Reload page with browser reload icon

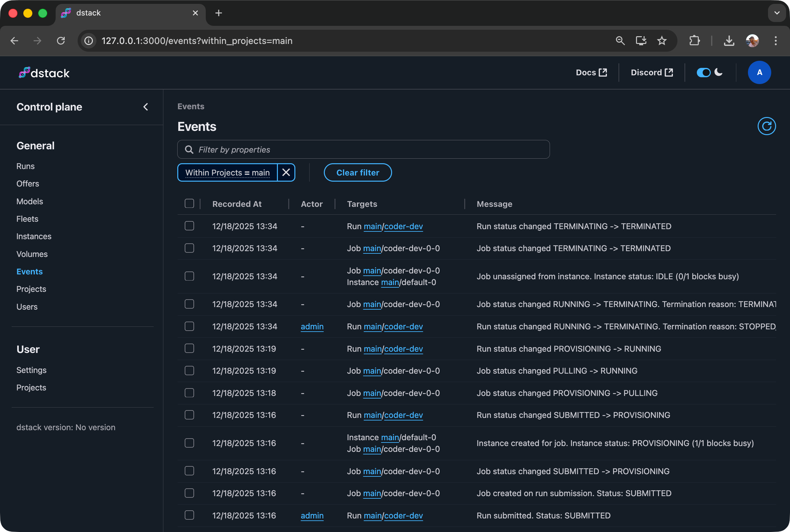pyautogui.click(x=61, y=41)
